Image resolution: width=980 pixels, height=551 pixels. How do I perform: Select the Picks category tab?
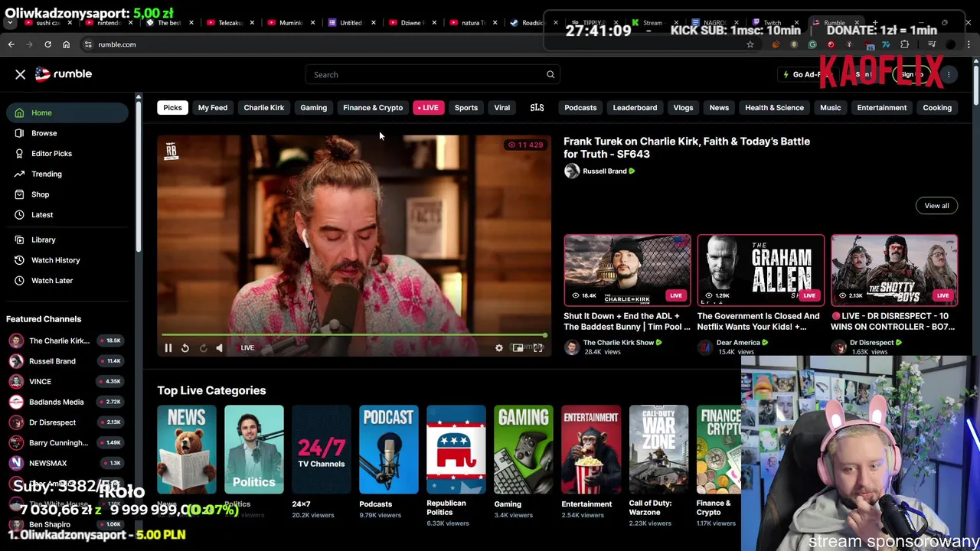click(x=172, y=107)
